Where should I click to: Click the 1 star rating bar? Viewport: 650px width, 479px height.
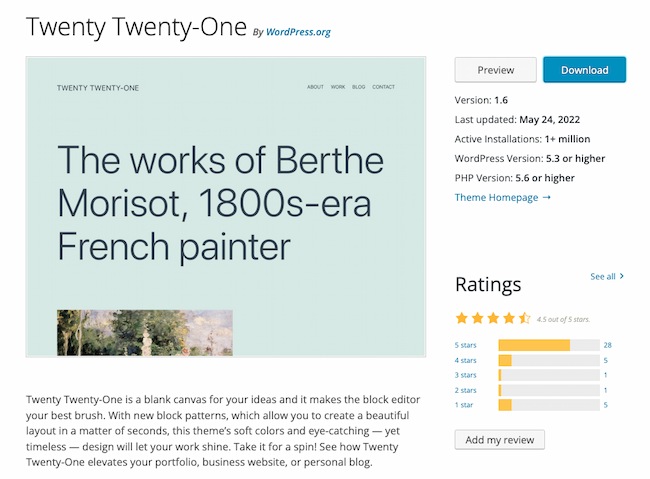(x=547, y=405)
